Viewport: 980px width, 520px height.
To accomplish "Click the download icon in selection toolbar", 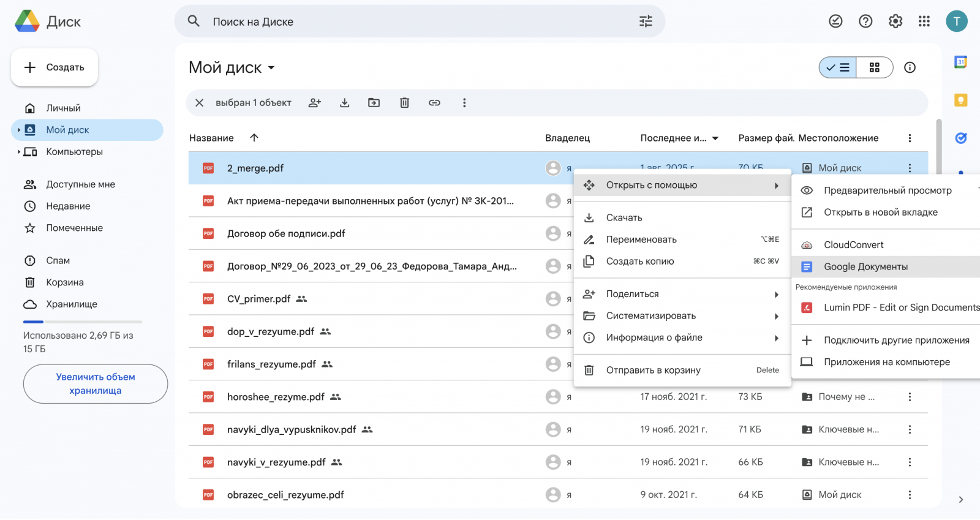I will [345, 103].
